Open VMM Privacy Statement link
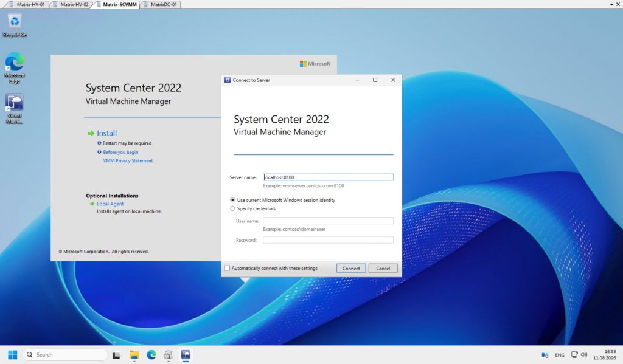Screen dimensions: 623x364 [128, 161]
